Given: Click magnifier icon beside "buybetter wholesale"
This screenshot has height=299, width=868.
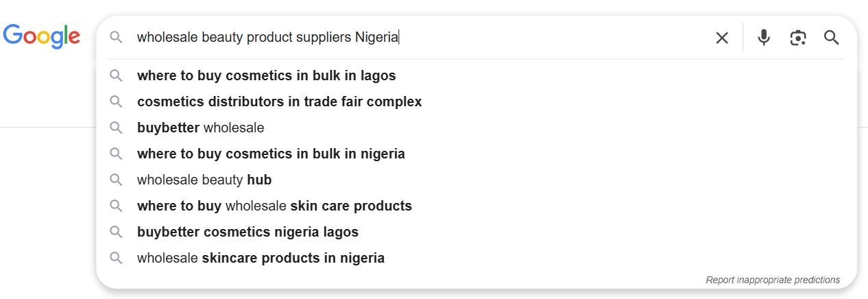Looking at the screenshot, I should [117, 128].
